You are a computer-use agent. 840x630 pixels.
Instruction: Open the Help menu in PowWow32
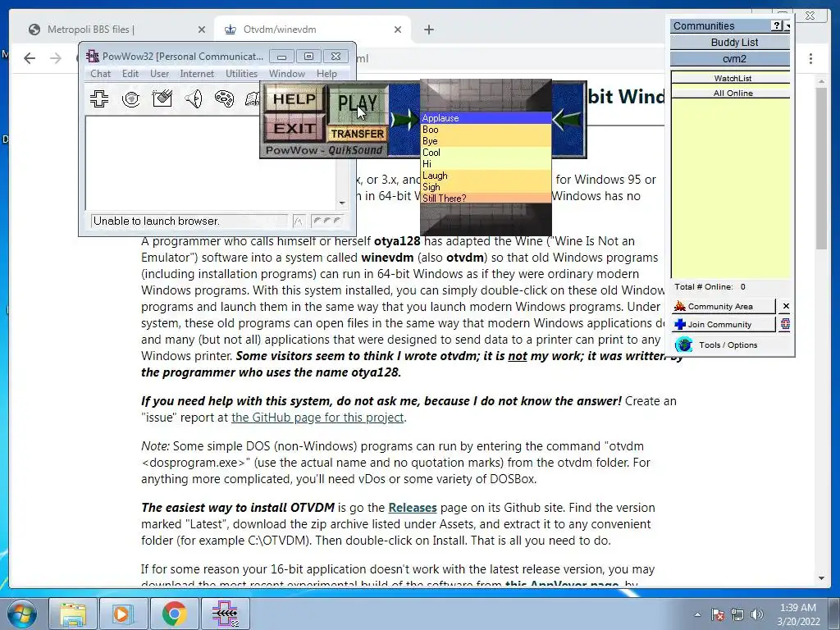(x=326, y=73)
